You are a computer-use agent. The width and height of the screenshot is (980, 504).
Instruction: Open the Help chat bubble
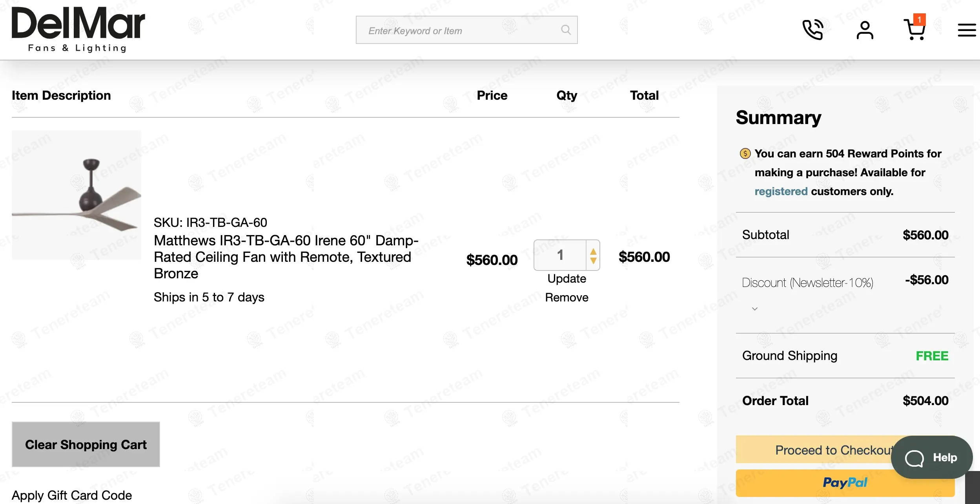click(x=931, y=457)
